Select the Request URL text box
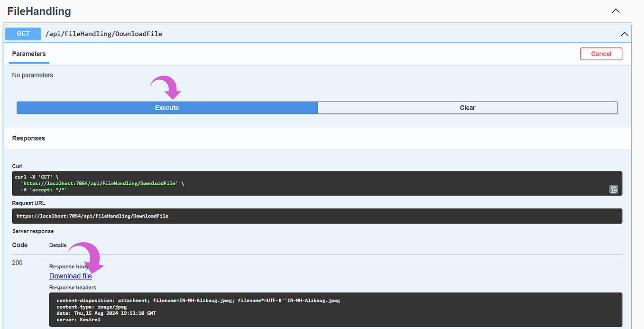This screenshot has width=644, height=329. pos(317,216)
